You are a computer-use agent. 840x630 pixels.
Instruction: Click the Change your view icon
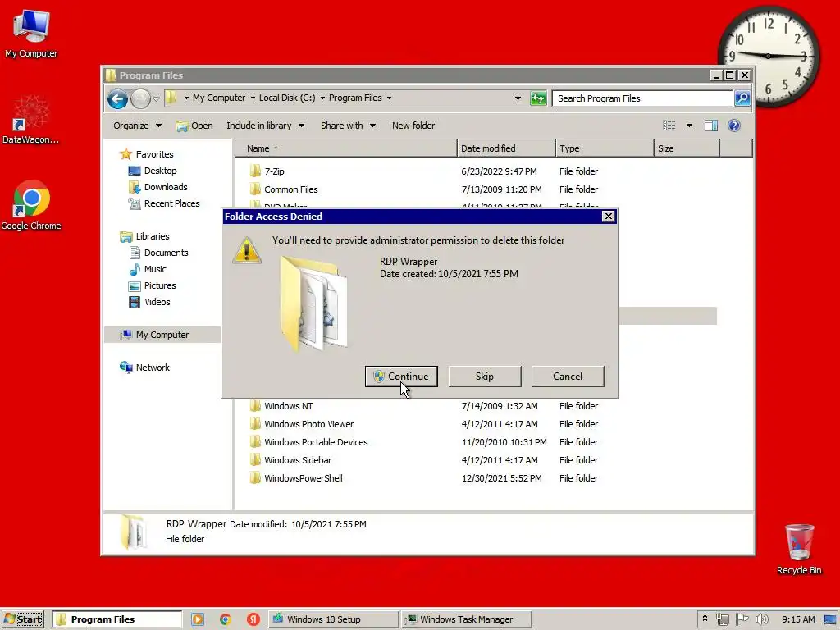[669, 126]
